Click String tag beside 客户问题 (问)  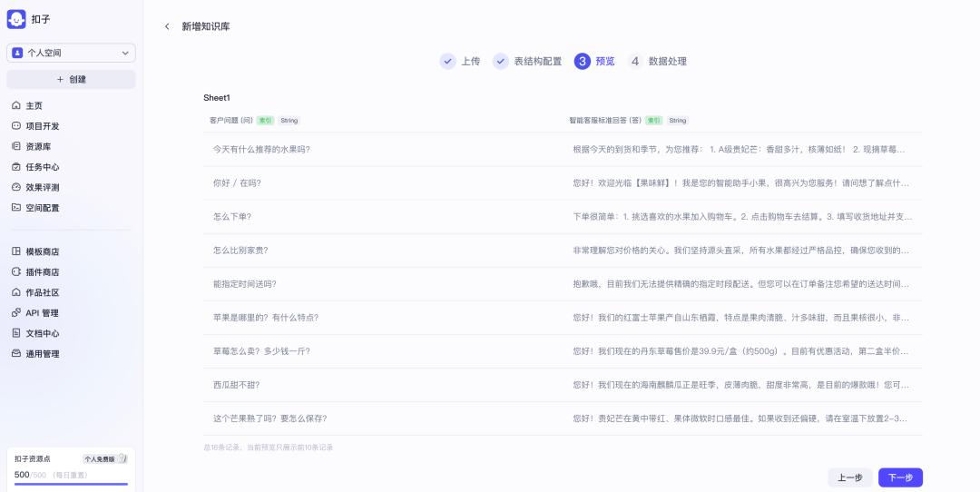pyautogui.click(x=289, y=120)
